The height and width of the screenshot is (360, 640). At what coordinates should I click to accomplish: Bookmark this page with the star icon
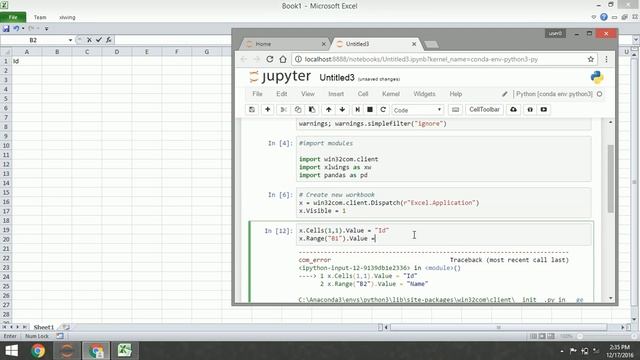591,59
